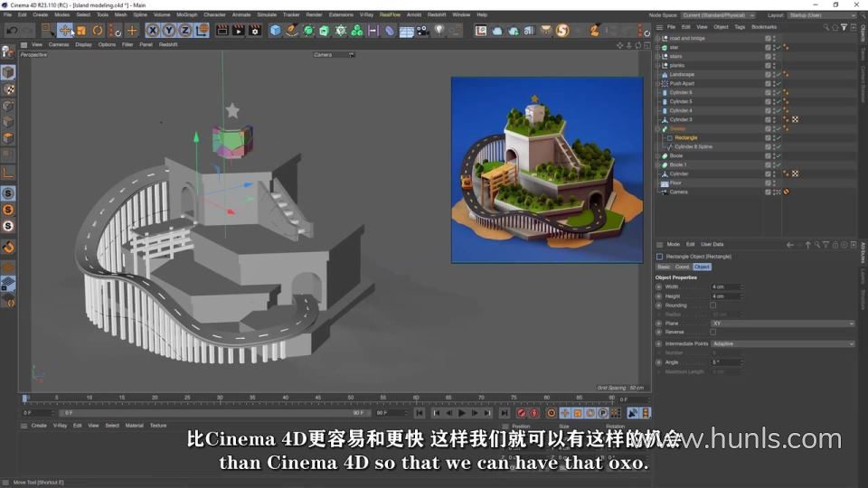Image resolution: width=868 pixels, height=488 pixels.
Task: Toggle Z axis lock button
Action: (184, 31)
